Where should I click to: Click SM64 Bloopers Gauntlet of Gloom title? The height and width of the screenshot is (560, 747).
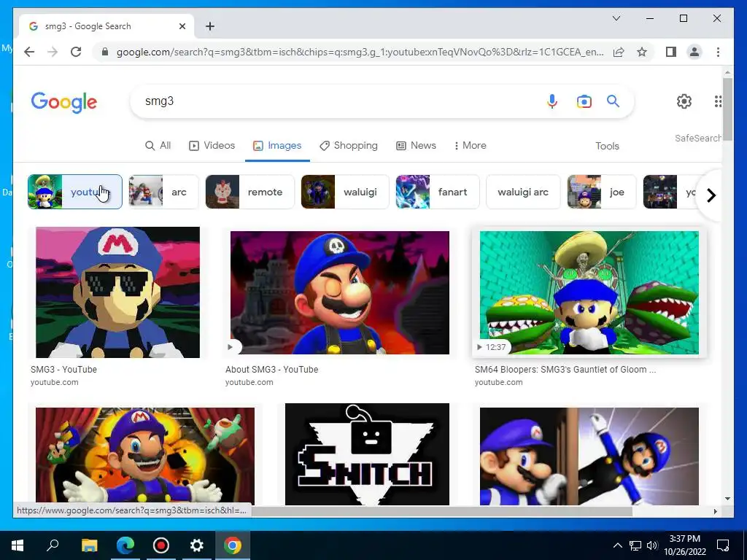point(565,370)
